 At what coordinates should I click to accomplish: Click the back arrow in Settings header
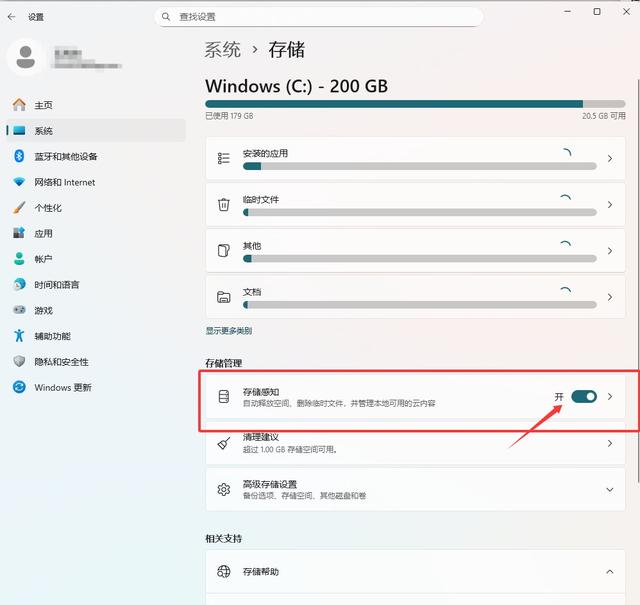coord(11,17)
